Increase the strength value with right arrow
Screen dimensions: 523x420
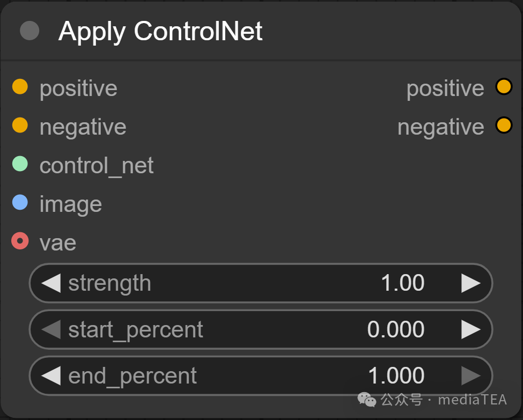(x=473, y=283)
